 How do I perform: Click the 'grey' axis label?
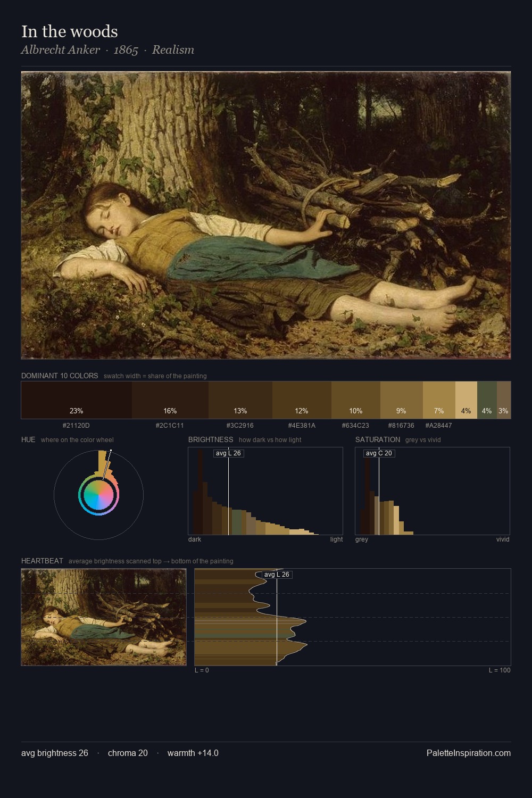point(362,539)
